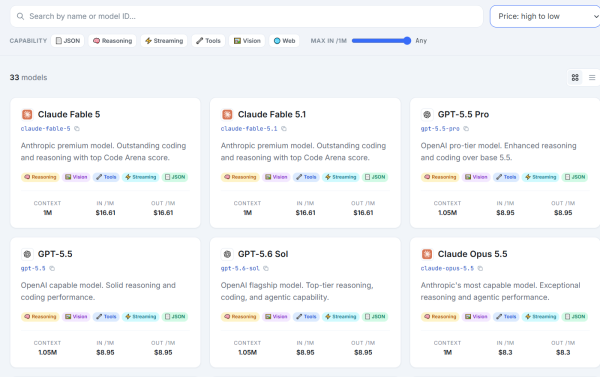600x377 pixels.
Task: Click the Vision tag on GPT-5.6 Sol
Action: pos(276,317)
